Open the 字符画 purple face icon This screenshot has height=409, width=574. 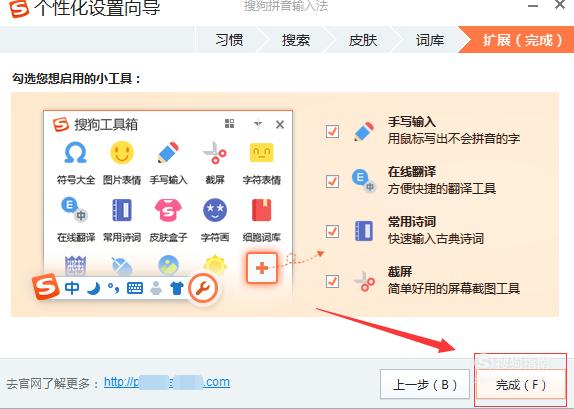click(x=215, y=210)
